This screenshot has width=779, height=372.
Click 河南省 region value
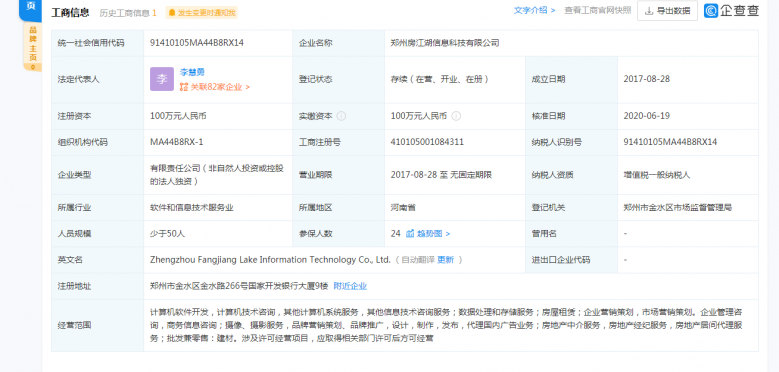click(403, 208)
